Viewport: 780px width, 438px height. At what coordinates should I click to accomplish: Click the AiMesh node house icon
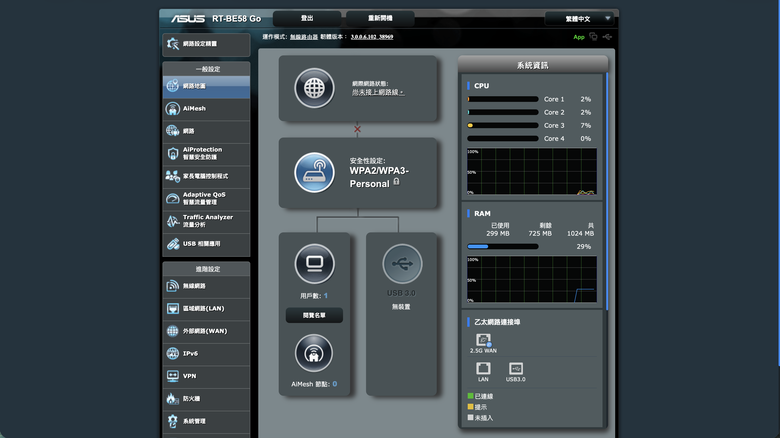point(314,353)
